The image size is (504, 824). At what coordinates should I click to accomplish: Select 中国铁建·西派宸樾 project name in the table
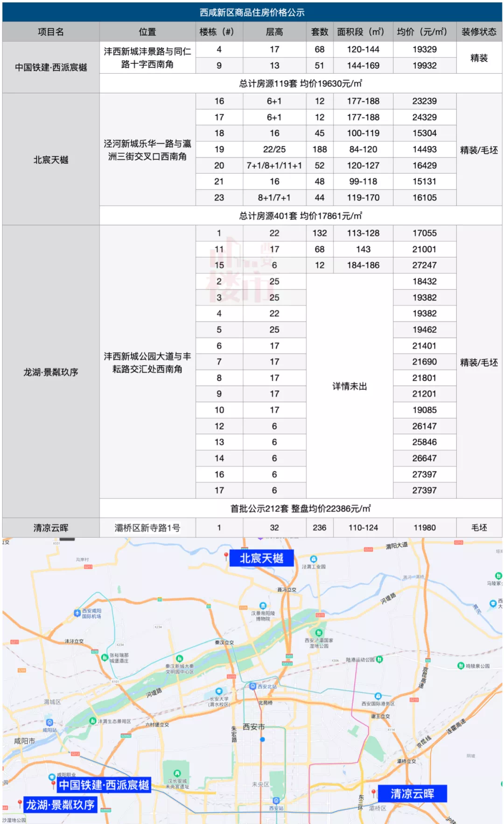point(51,67)
